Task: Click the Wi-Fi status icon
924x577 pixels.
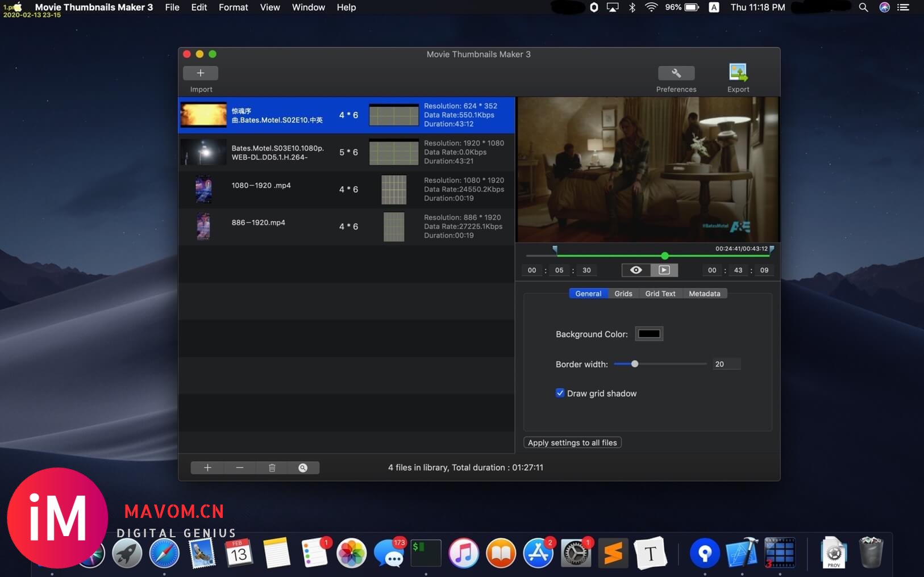Action: tap(651, 7)
